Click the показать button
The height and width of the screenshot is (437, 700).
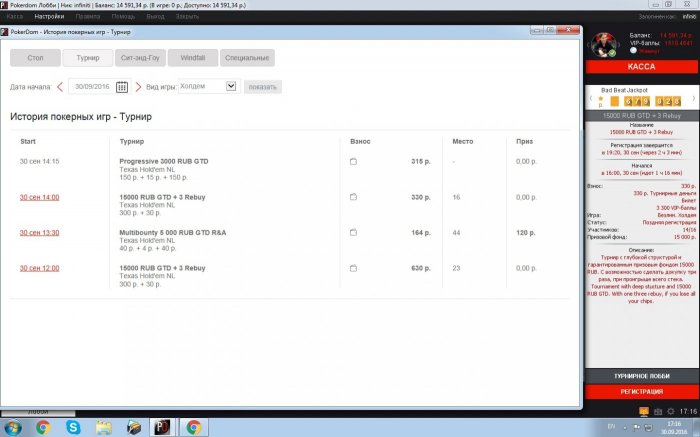[x=262, y=87]
